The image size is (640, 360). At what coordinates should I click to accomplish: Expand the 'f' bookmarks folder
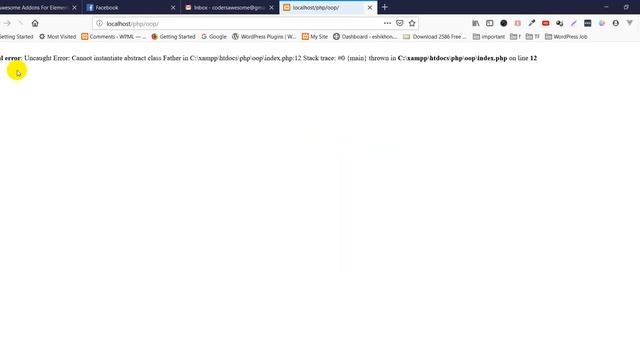point(516,36)
